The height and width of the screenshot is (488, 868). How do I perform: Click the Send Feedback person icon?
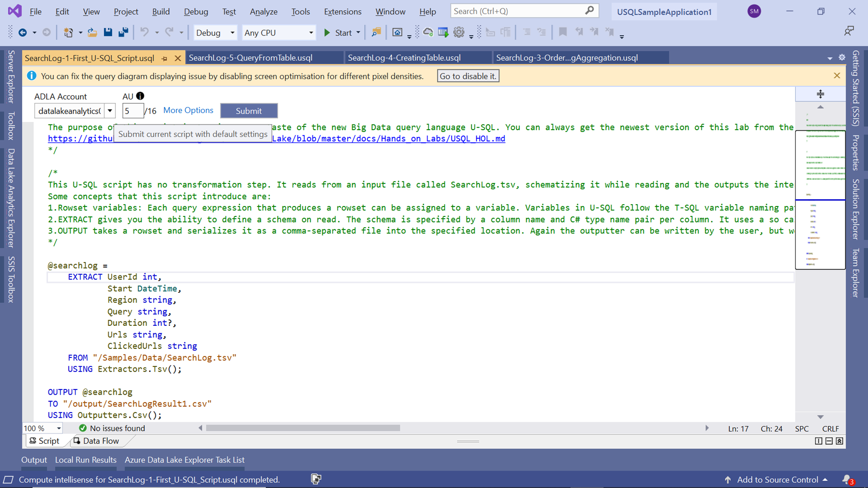point(848,31)
